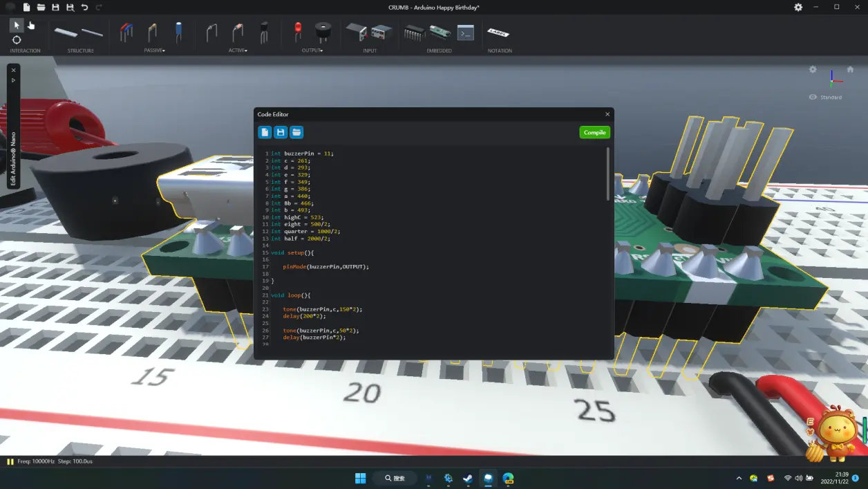Open the Windows Start menu
This screenshot has width=868, height=489.
360,478
